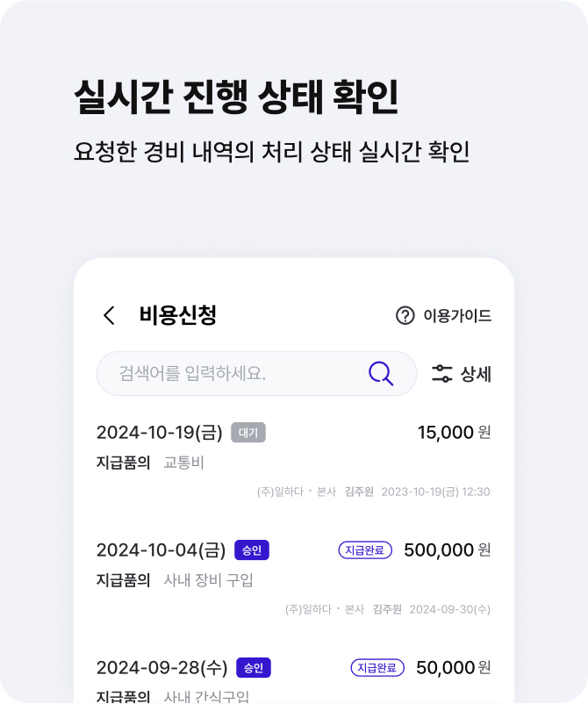Open the 상세 filter sliders icon
588x704 pixels.
[441, 374]
